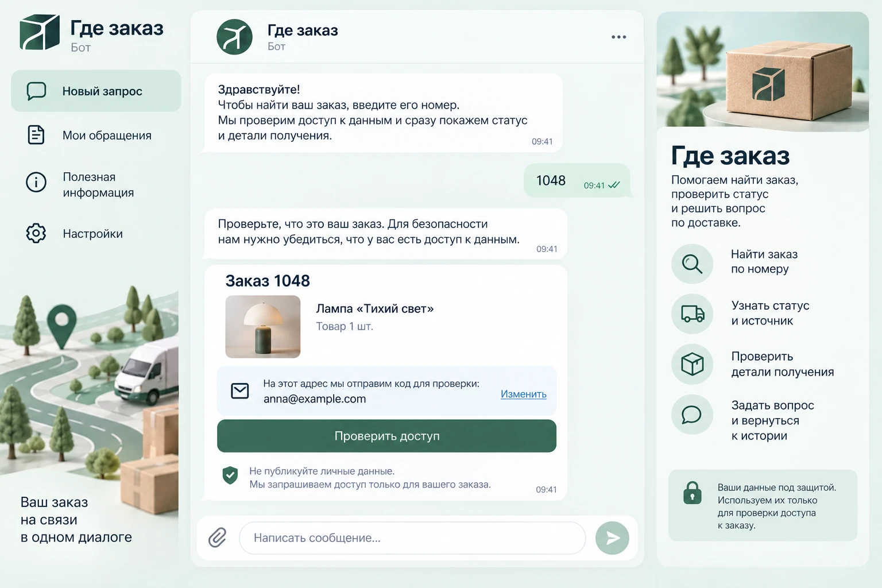Open the three-dots chat options menu
882x588 pixels.
(618, 37)
